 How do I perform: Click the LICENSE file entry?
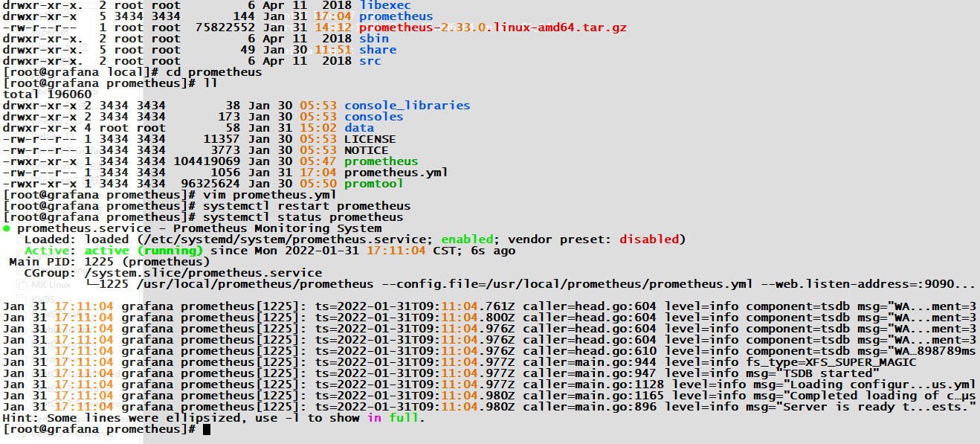370,139
